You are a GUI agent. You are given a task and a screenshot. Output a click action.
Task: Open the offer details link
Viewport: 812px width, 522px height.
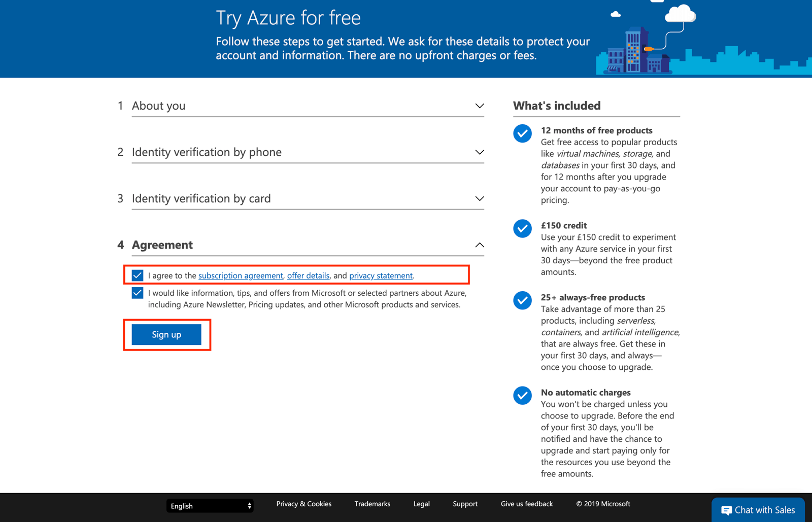tap(308, 275)
